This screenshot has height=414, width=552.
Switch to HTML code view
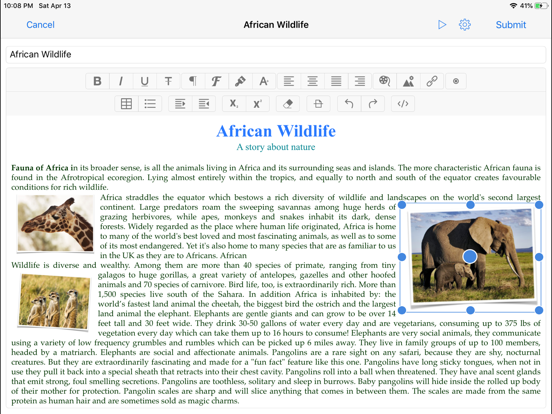403,104
